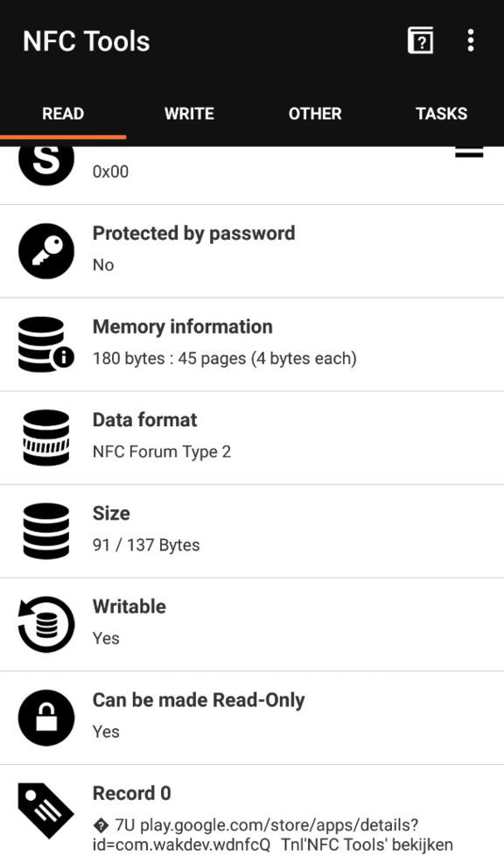Select the READ tab

[63, 114]
